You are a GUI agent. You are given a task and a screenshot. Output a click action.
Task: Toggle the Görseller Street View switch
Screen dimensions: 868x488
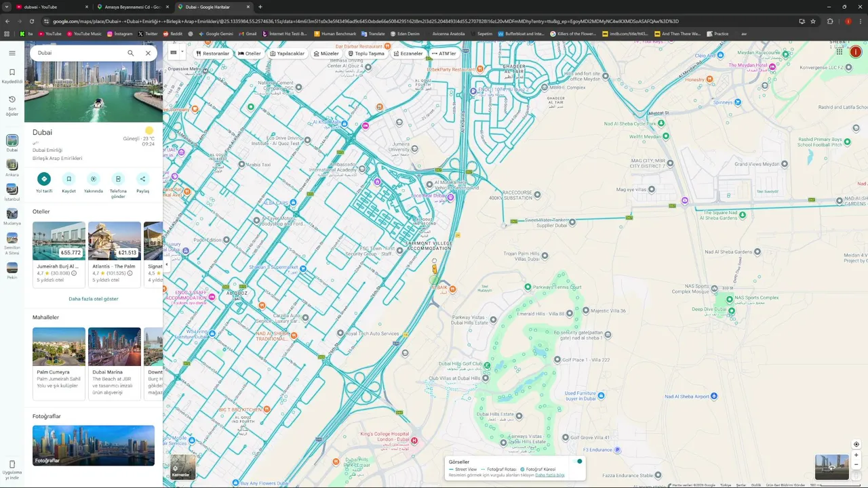pos(578,462)
